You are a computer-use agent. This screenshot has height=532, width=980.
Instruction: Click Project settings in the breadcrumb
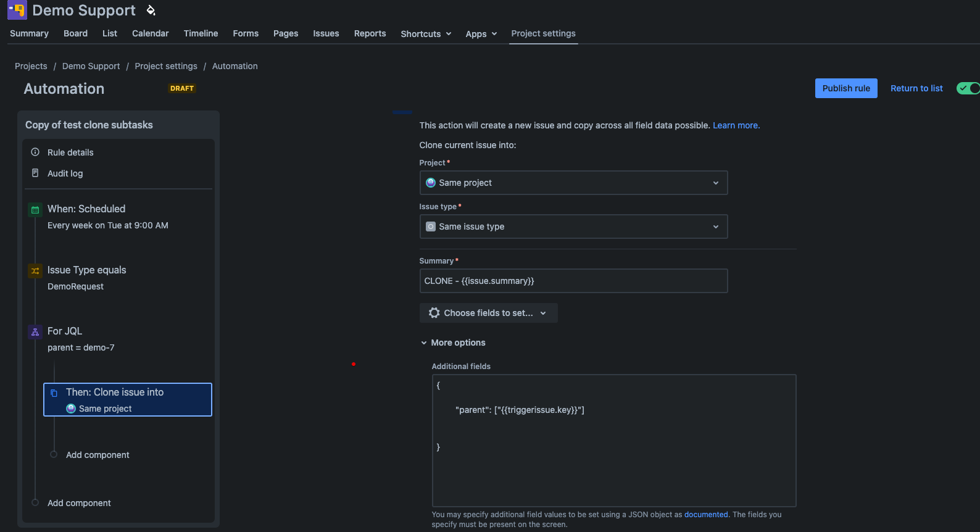(166, 66)
